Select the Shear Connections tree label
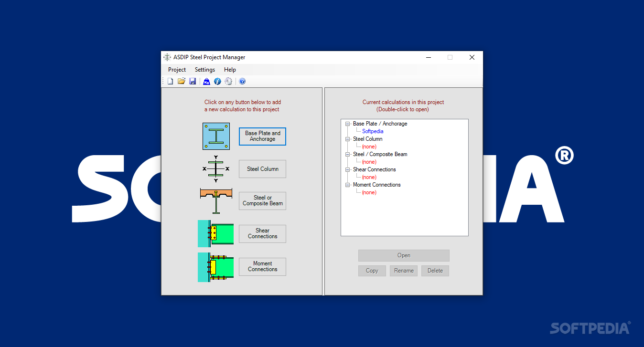 click(375, 169)
